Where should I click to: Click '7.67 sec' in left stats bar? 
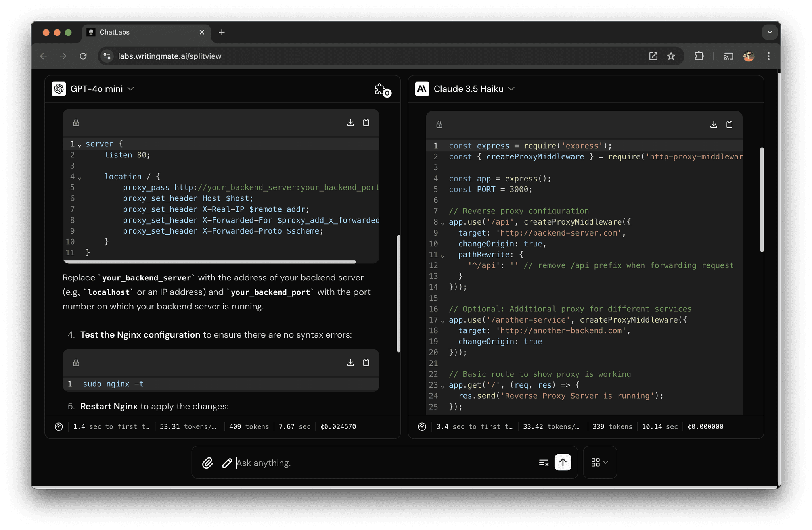[x=295, y=427]
